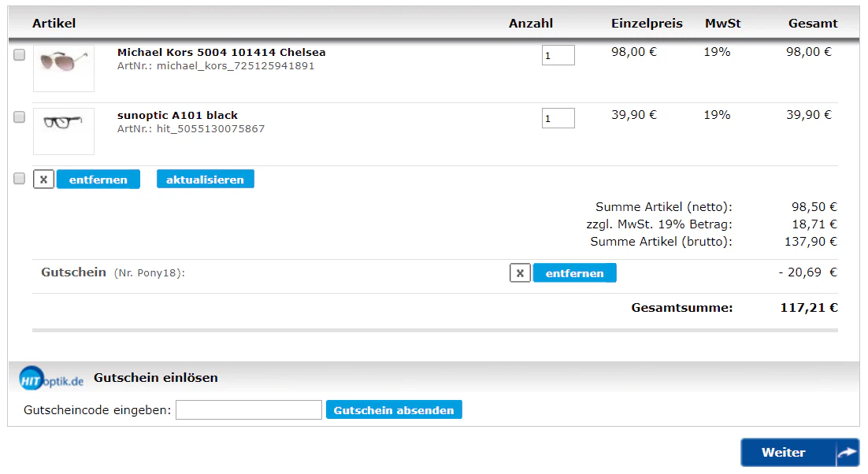
Task: Click the Artikel column header
Action: [54, 24]
